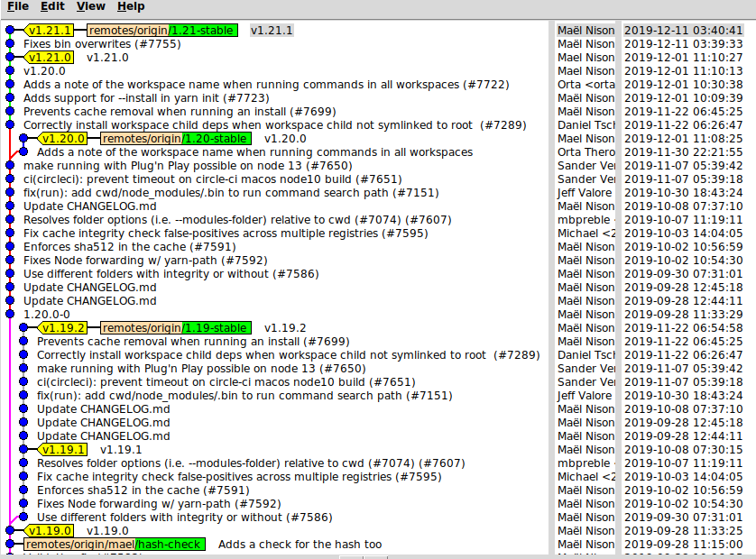Screen dimensions: 756x559
Task: Click the remotes/origin/1.21-stable branch label
Action: [x=164, y=30]
